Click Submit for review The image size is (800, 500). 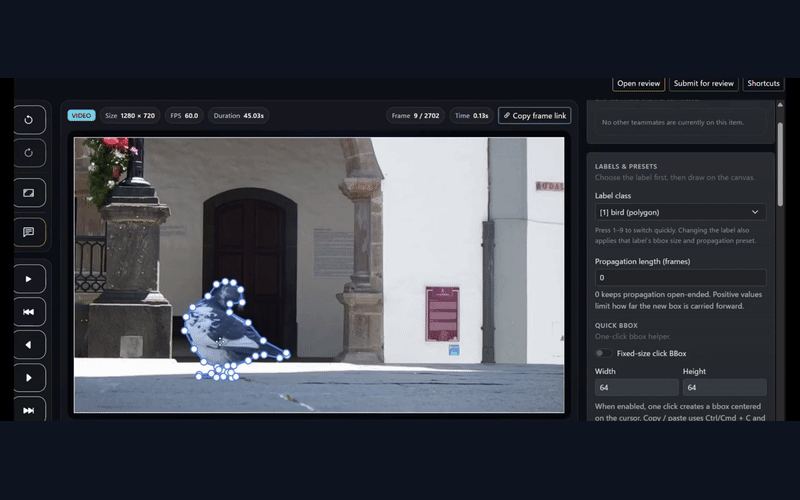(704, 83)
